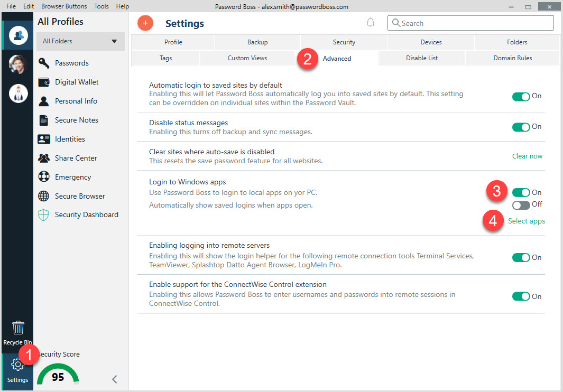
Task: Click the Security Score gauge showing 95
Action: pos(58,375)
